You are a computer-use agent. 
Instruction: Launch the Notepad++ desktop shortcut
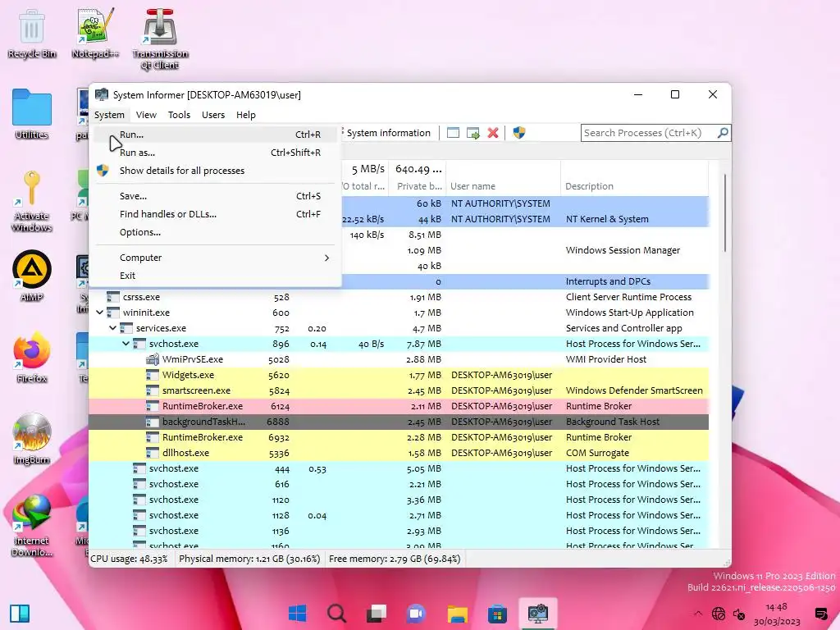coord(95,33)
